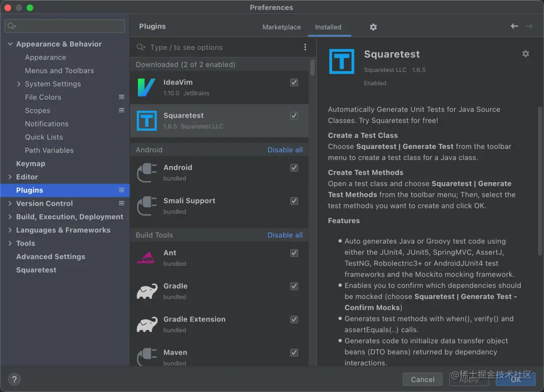Switch to the Marketplace tab

pyautogui.click(x=282, y=27)
